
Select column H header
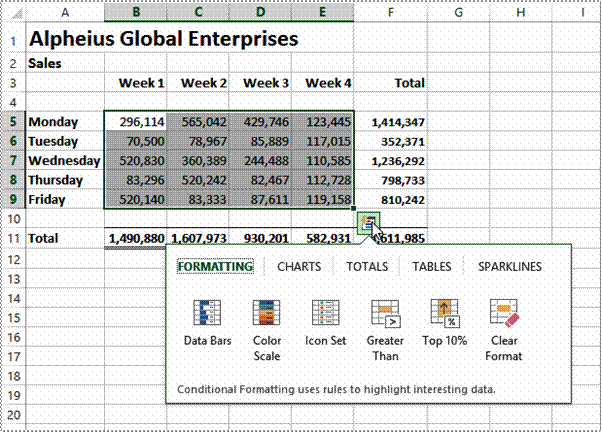pos(521,12)
